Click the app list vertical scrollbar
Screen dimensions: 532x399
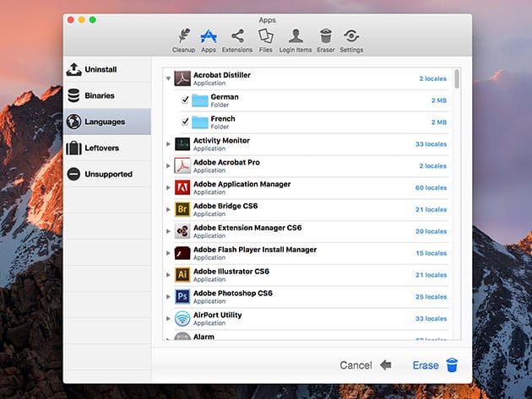click(457, 79)
